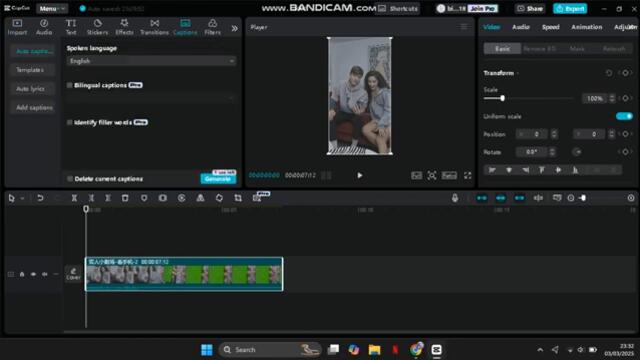The image size is (640, 360).
Task: Click the Split clip tool
Action: click(74, 198)
